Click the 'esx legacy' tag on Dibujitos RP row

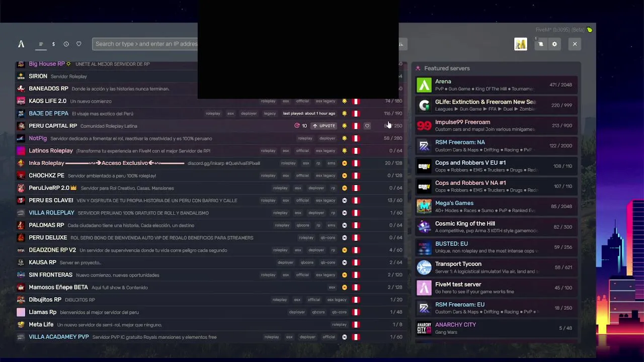tap(337, 300)
